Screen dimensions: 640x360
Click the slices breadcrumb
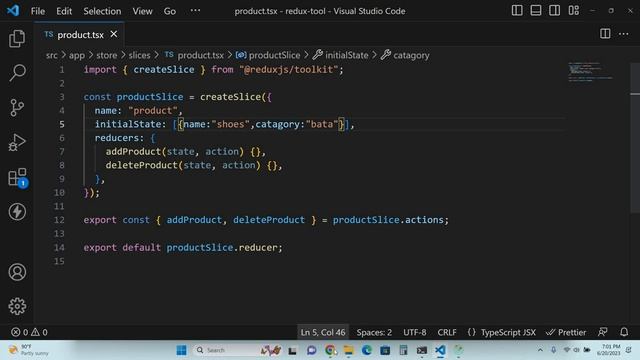[x=140, y=55]
